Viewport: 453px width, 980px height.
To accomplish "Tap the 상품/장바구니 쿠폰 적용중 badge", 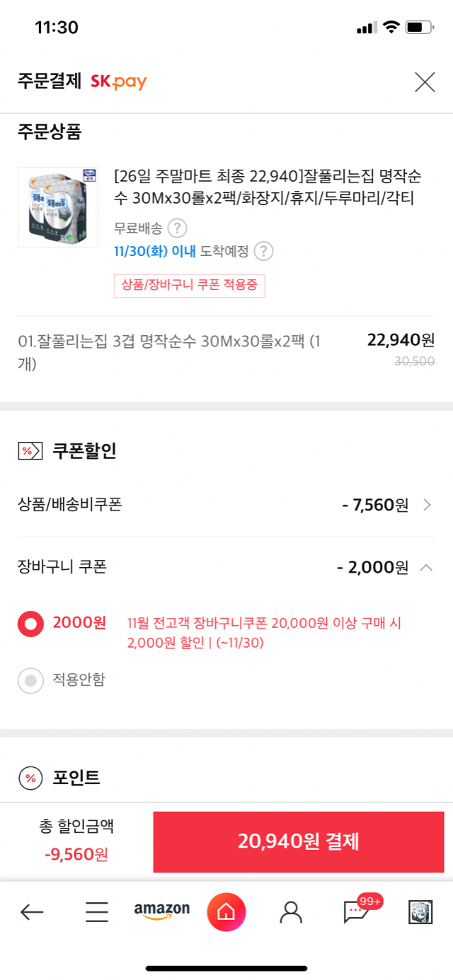I will [189, 285].
